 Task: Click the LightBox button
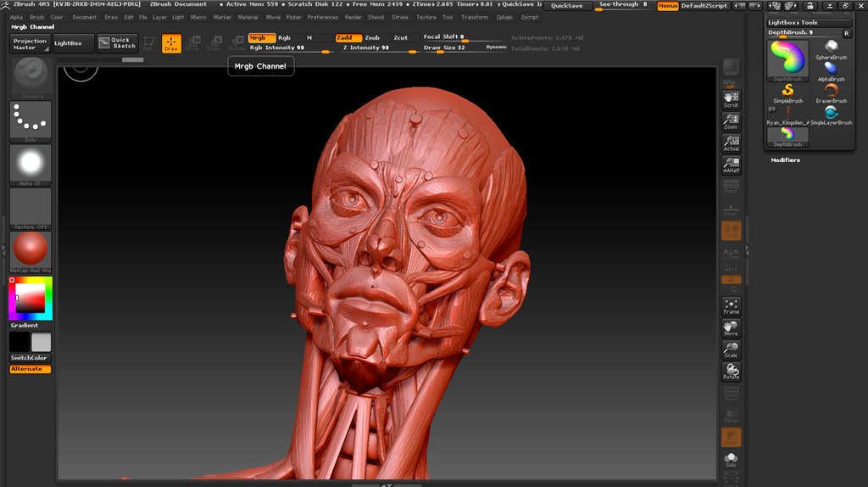pyautogui.click(x=74, y=44)
